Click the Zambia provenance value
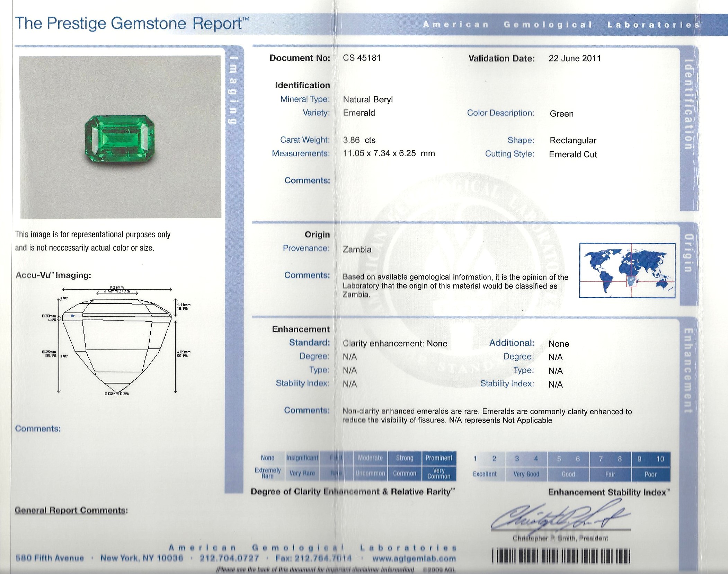The height and width of the screenshot is (574, 728). click(357, 249)
